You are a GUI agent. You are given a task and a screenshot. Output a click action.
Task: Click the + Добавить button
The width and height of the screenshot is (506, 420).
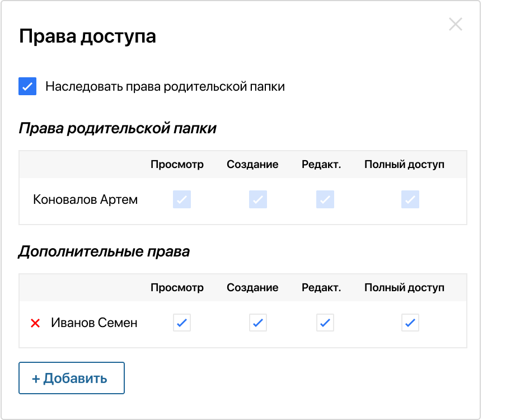coord(72,378)
